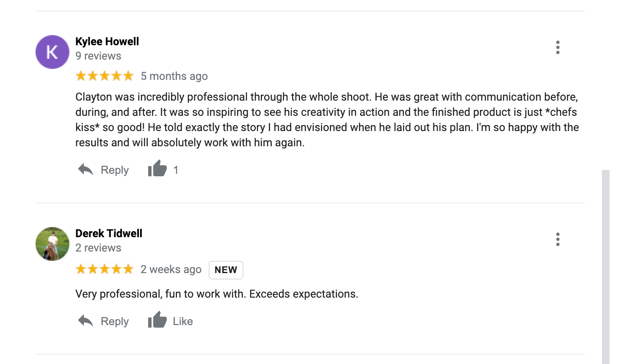Click the like count on Kylee's review
Viewport: 629px width, 364px height.
click(x=176, y=170)
